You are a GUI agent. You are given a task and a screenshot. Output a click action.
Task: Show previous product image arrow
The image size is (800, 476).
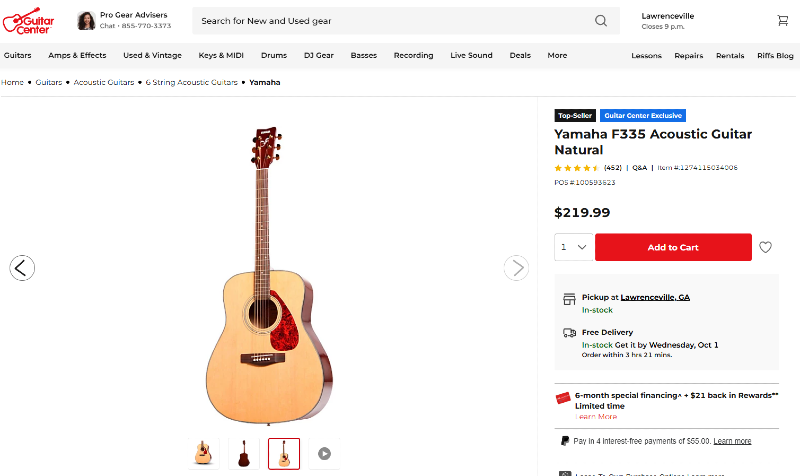pos(22,267)
